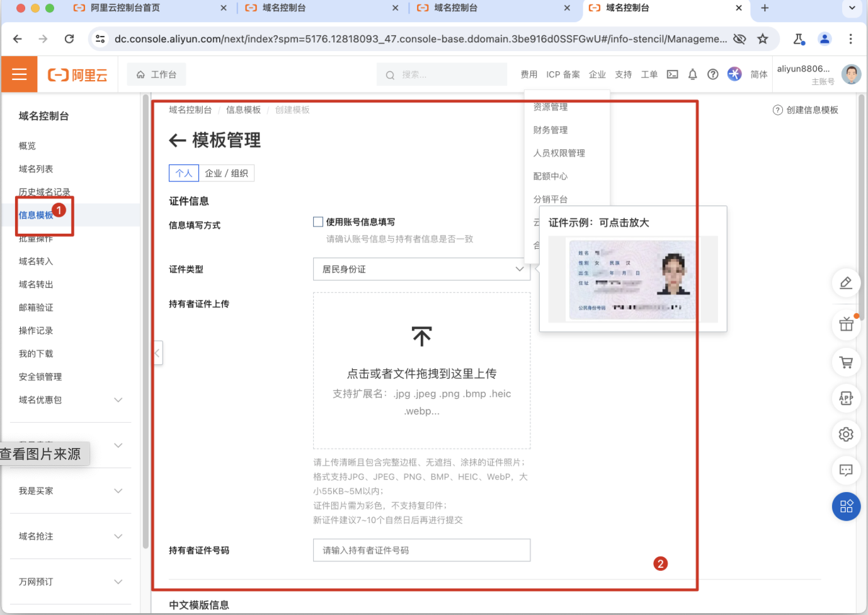Select the 个人 template type
Viewport: 868px width, 615px height.
[184, 173]
